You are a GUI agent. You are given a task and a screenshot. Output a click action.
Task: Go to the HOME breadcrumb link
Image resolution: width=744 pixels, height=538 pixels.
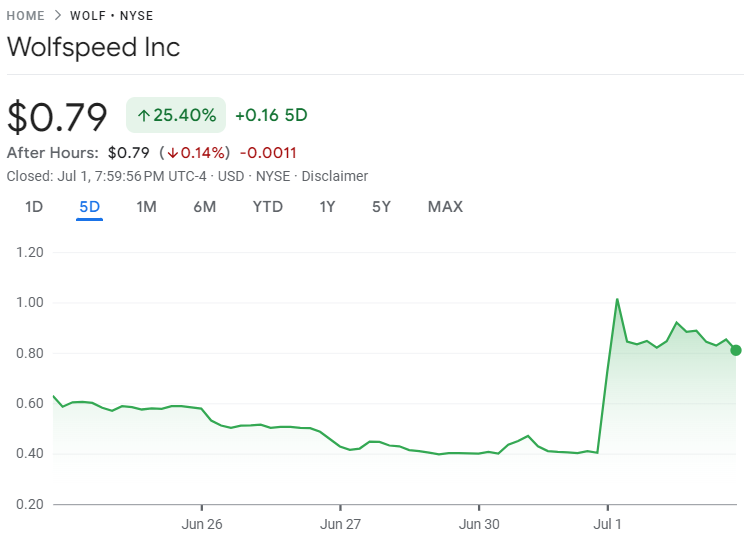pyautogui.click(x=26, y=16)
